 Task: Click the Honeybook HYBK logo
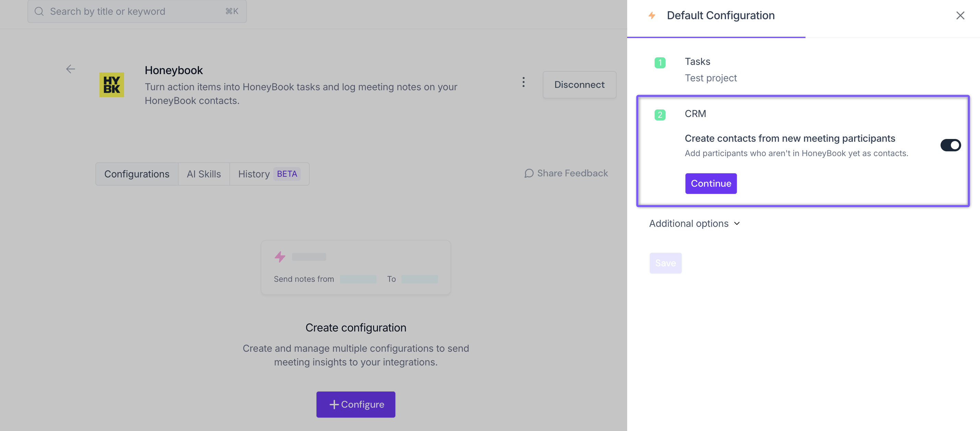(111, 84)
